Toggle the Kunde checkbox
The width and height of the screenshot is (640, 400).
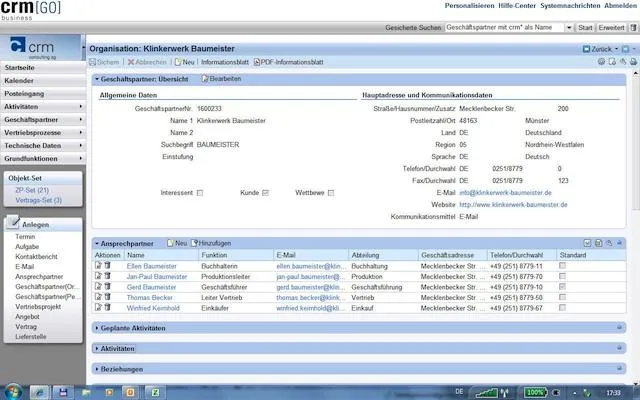coord(265,192)
